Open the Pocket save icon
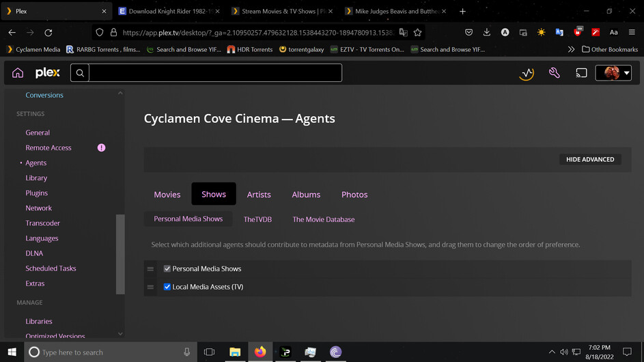Screen dimensions: 644x362 point(468,33)
